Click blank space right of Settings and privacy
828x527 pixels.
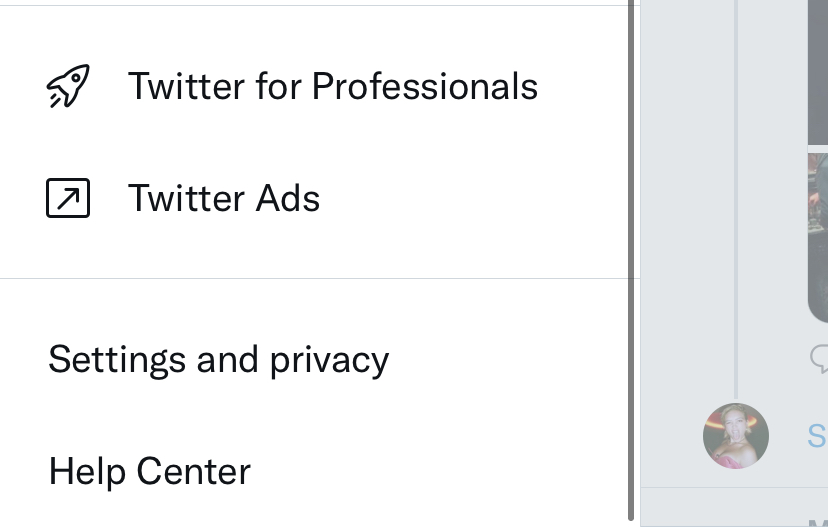click(x=509, y=360)
